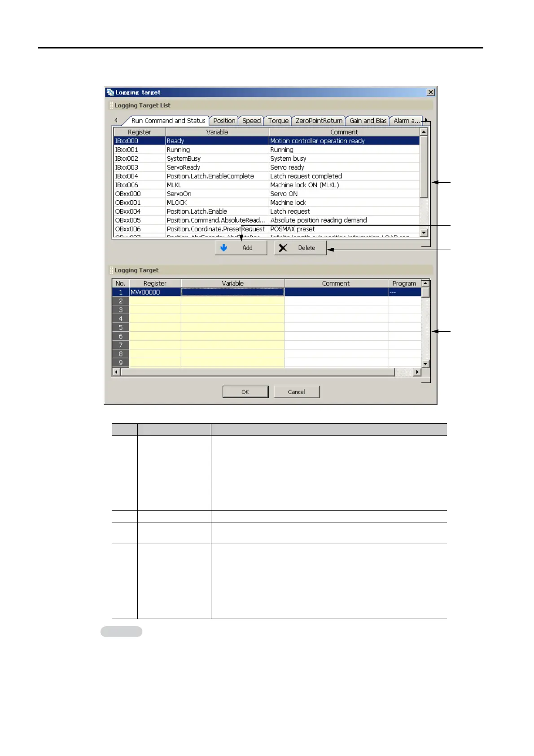Click the X icon on Delete

point(283,248)
